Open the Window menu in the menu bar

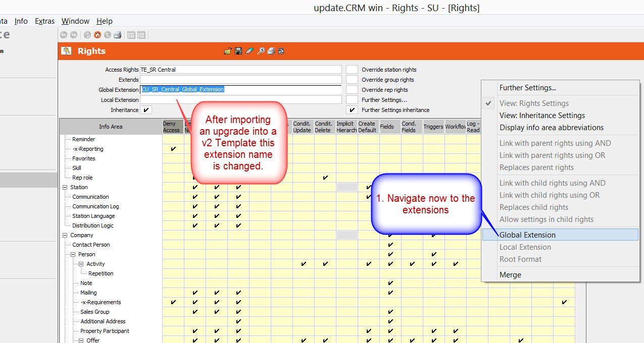coord(75,21)
